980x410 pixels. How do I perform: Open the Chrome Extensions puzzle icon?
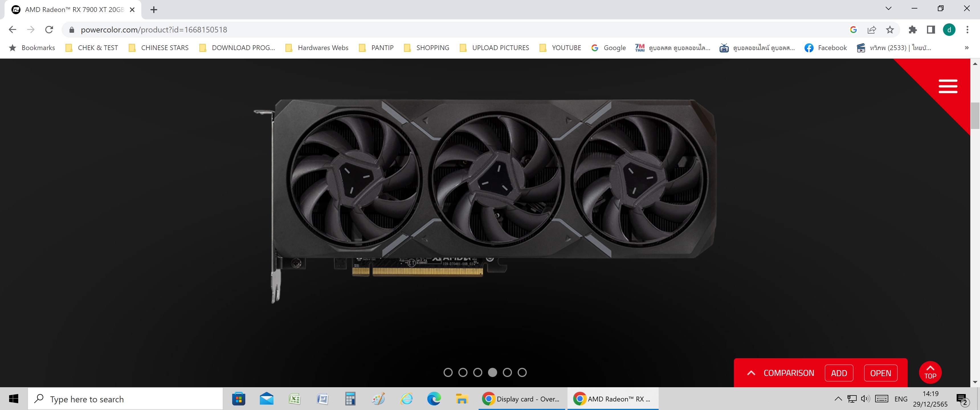click(x=912, y=30)
